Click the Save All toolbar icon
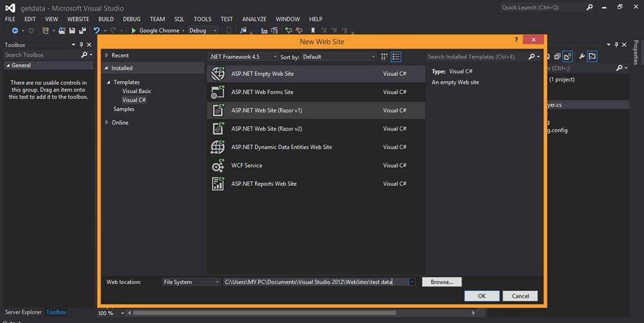 click(82, 30)
